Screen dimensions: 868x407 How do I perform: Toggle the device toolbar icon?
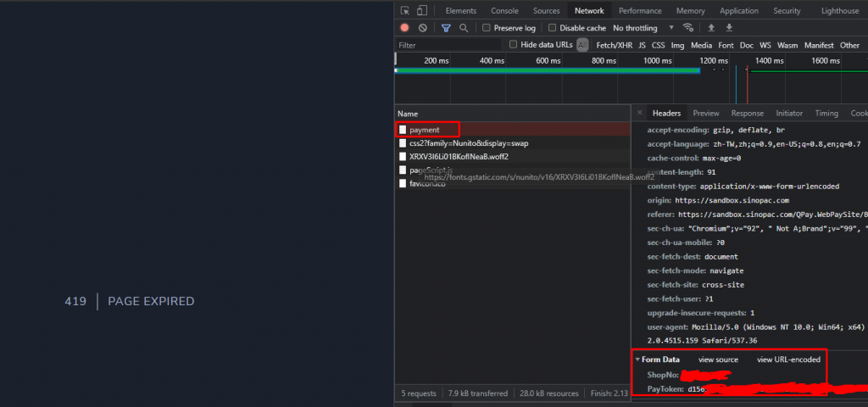pos(422,10)
